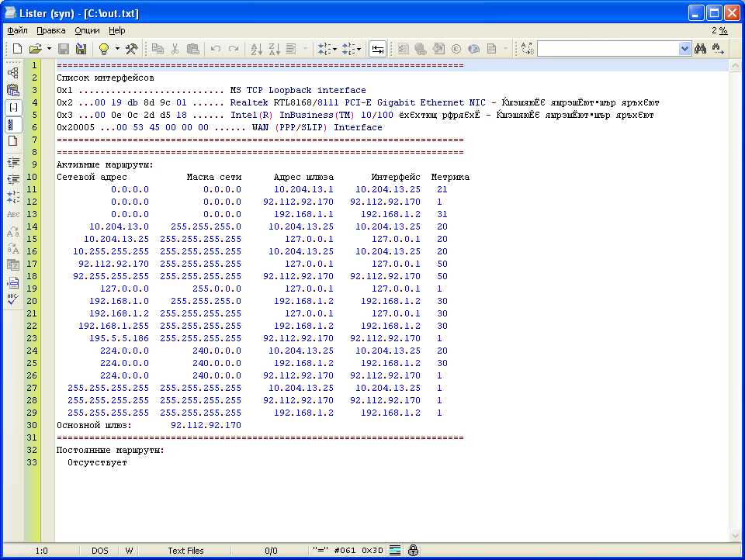Click the scissors cut icon
Screen dimensions: 745x560
175,48
